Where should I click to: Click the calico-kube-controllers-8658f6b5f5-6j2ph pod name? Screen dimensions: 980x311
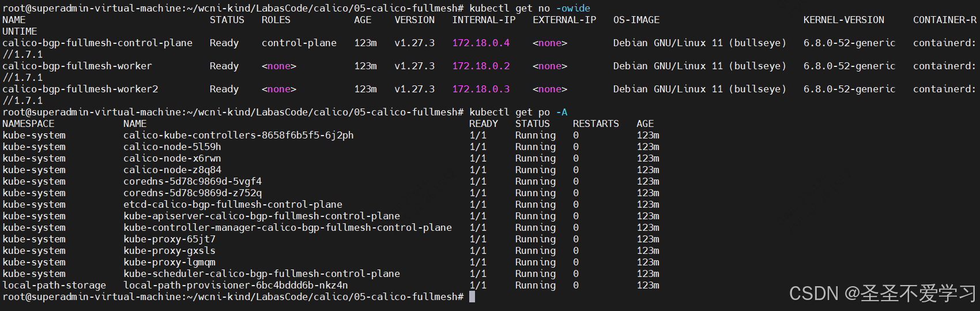(238, 136)
